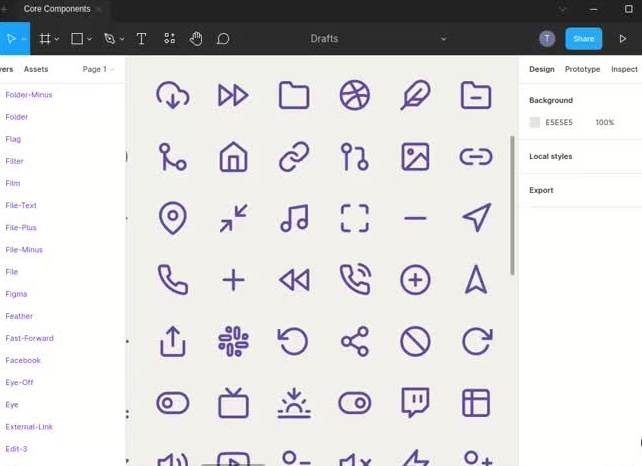
Task: Select the Comment tool
Action: click(x=223, y=39)
